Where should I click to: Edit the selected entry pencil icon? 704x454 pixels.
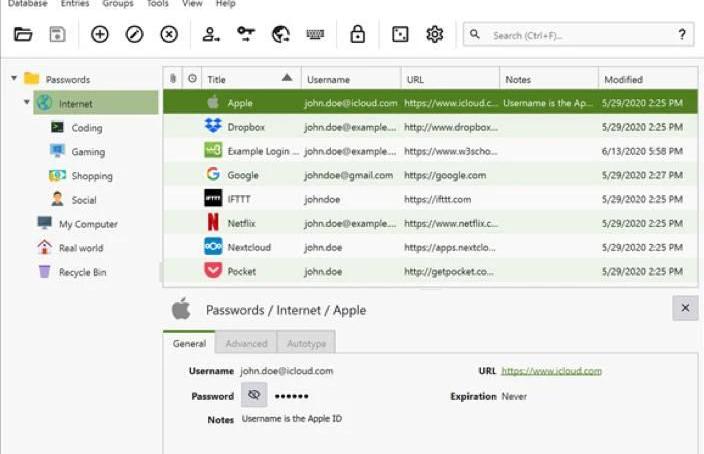point(134,35)
